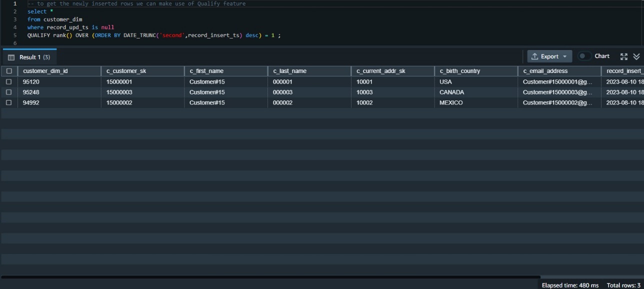Expand results to full screen

point(623,56)
